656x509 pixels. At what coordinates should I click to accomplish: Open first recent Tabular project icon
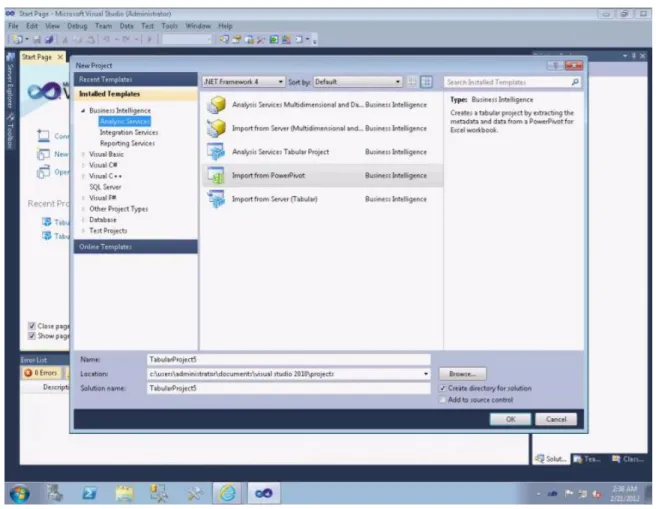tap(47, 222)
